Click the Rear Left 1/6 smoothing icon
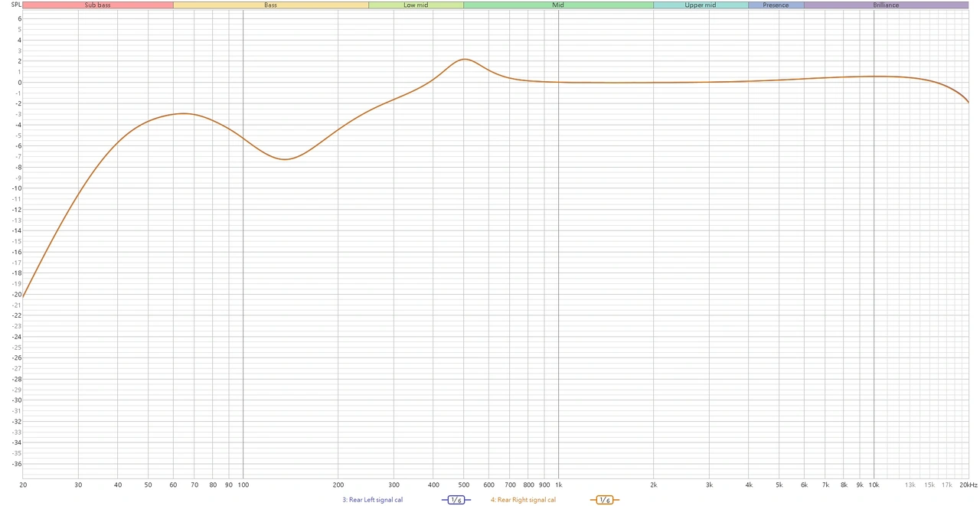980x506 pixels. pyautogui.click(x=456, y=500)
